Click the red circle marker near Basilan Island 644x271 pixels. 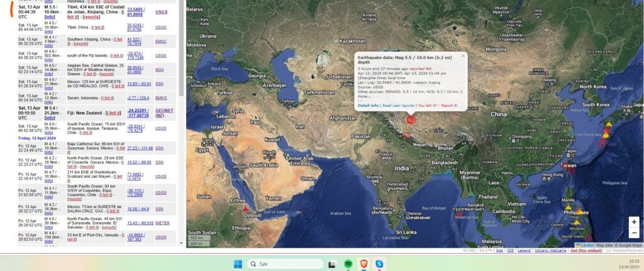coord(589,238)
